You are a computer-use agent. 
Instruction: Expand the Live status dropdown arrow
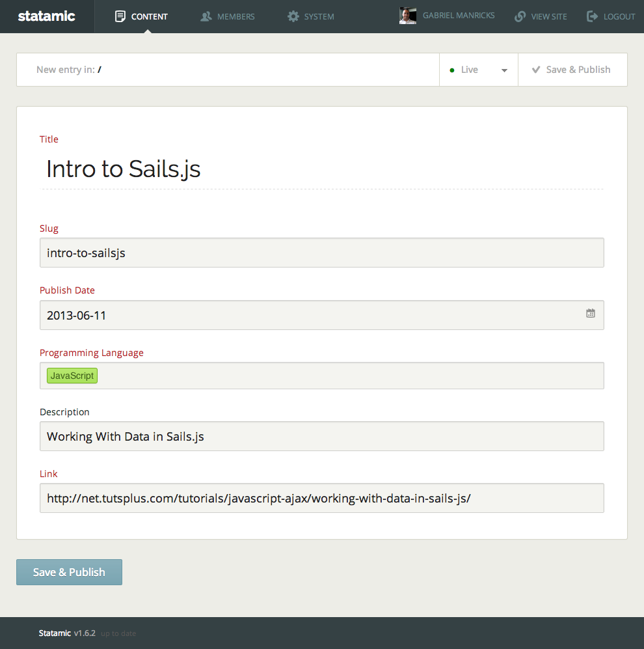(x=504, y=70)
